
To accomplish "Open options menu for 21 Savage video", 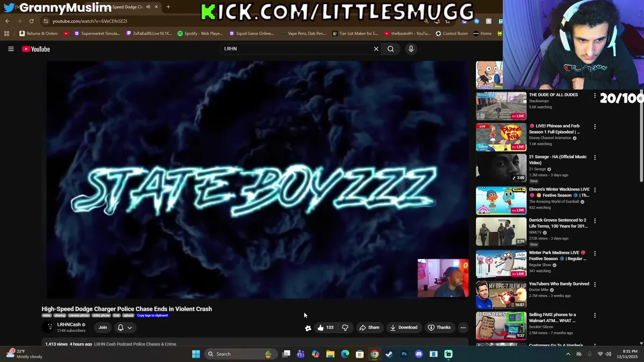I will (595, 157).
